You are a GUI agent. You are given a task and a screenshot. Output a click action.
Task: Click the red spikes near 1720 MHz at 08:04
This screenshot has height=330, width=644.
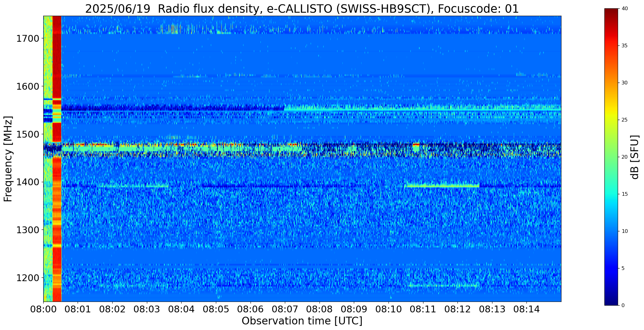click(x=174, y=29)
